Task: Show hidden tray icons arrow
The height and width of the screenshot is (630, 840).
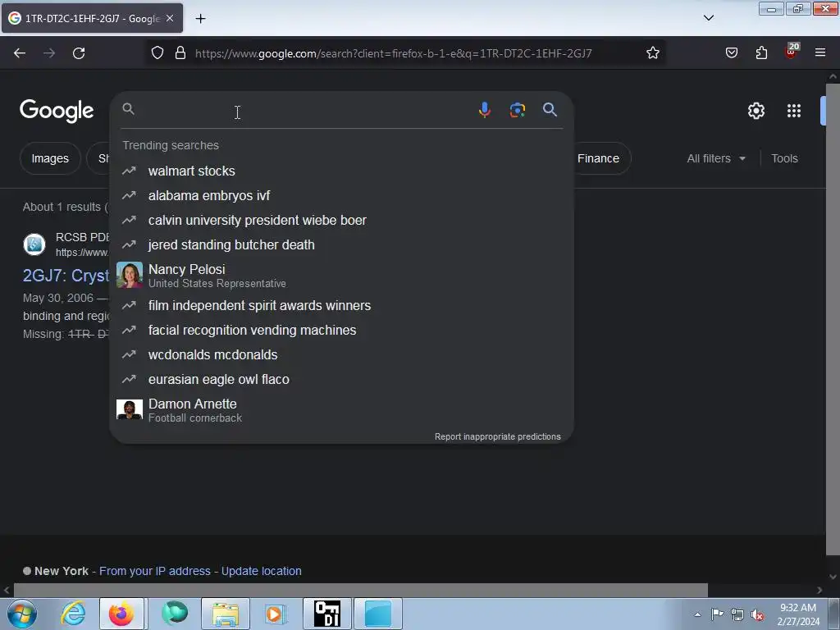Action: 697,614
